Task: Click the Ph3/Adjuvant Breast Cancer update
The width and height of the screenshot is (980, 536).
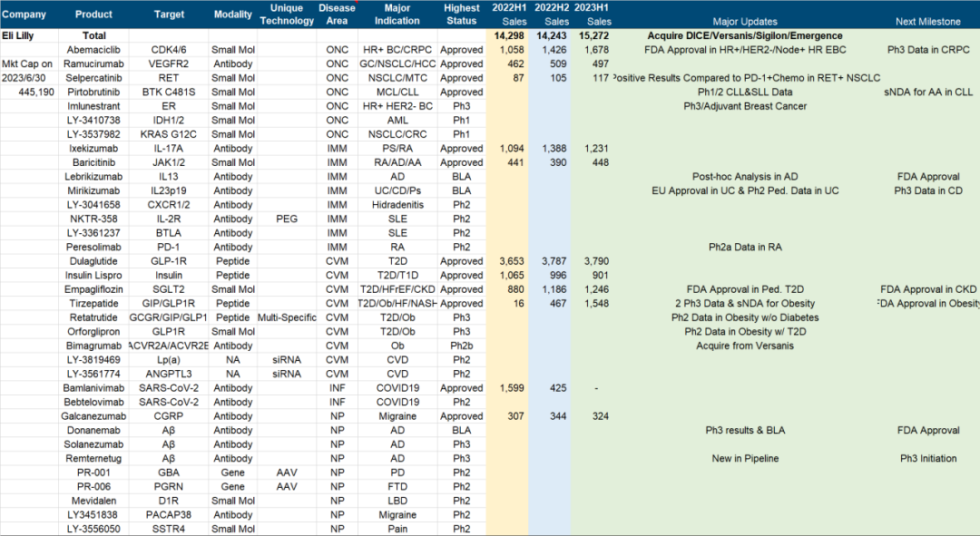Action: [745, 106]
